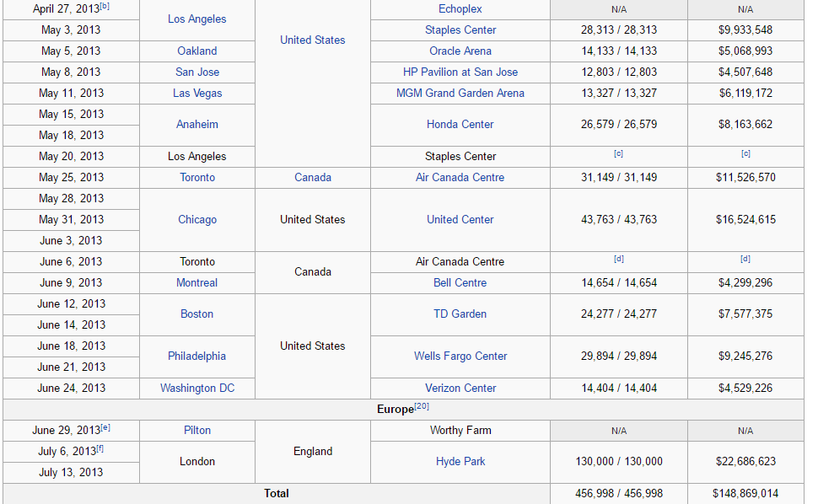Open revenue footnote [c] in May 20 row
The height and width of the screenshot is (504, 818).
pos(745,153)
